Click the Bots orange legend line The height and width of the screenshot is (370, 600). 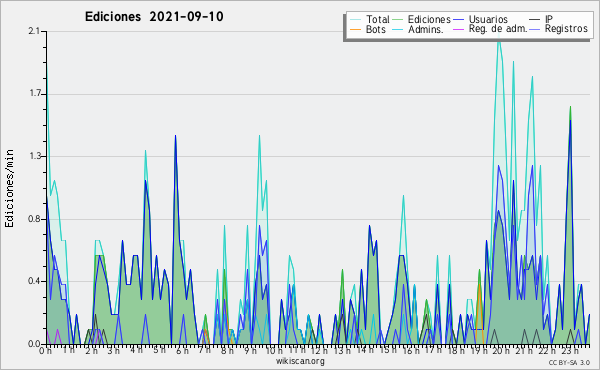click(356, 29)
